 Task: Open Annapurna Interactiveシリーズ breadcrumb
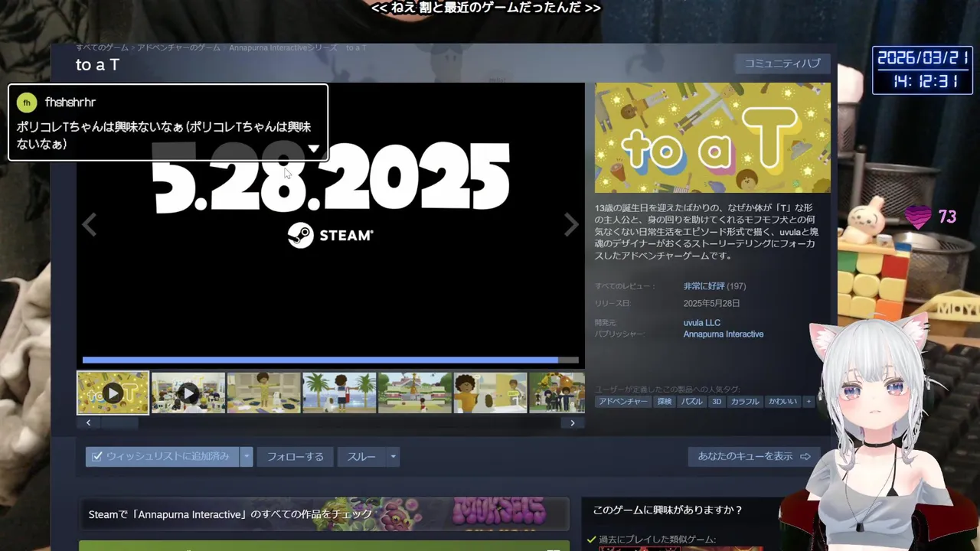click(283, 47)
